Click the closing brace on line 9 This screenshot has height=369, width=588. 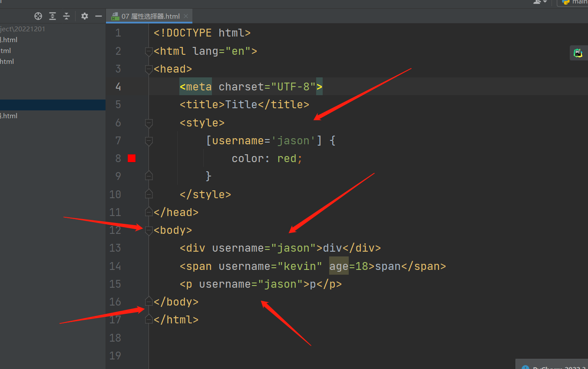[x=209, y=176]
